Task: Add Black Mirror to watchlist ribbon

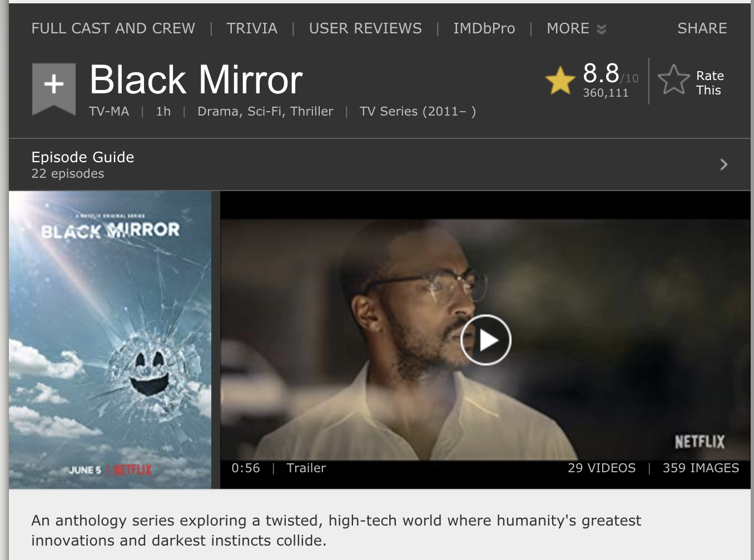Action: (53, 88)
